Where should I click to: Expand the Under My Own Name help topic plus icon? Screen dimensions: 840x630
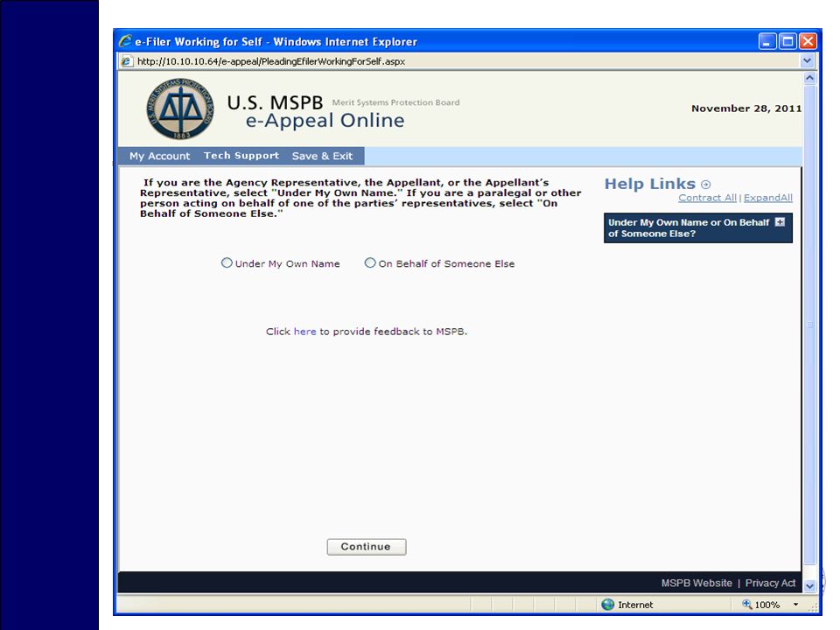click(x=780, y=221)
